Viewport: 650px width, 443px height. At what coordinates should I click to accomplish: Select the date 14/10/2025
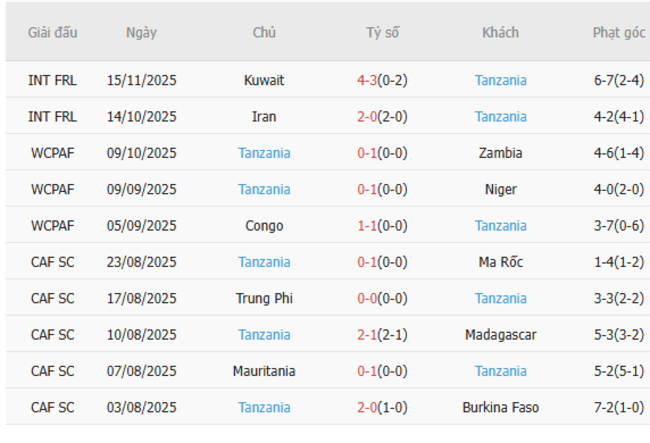point(141,116)
